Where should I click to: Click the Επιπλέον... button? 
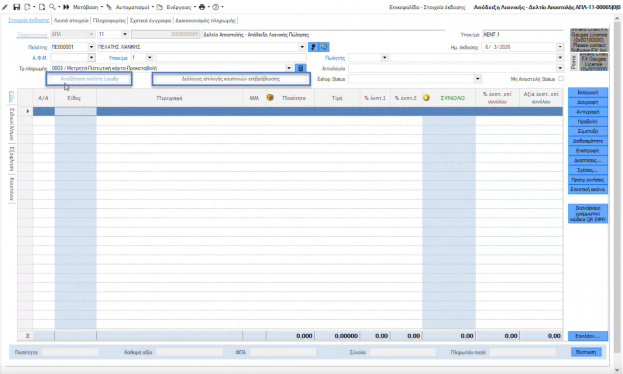tap(588, 336)
